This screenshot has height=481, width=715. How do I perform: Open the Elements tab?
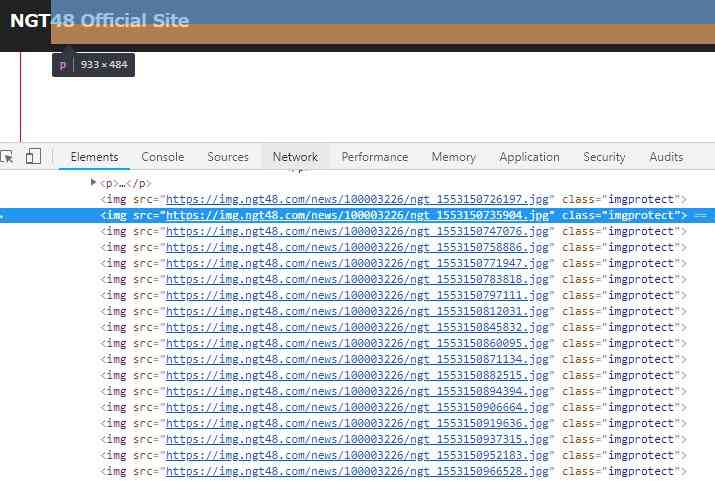(94, 157)
